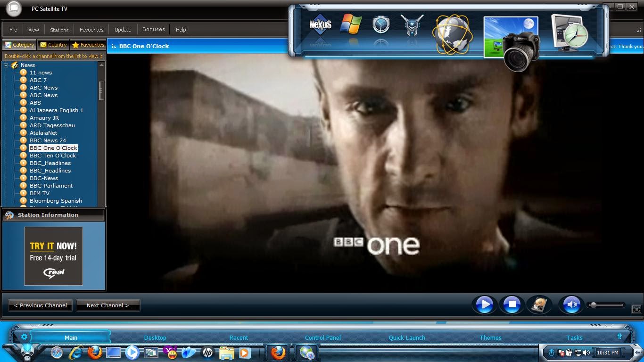The image size is (644, 362).
Task: Select BBC News 24 from the channel list
Action: 48,140
